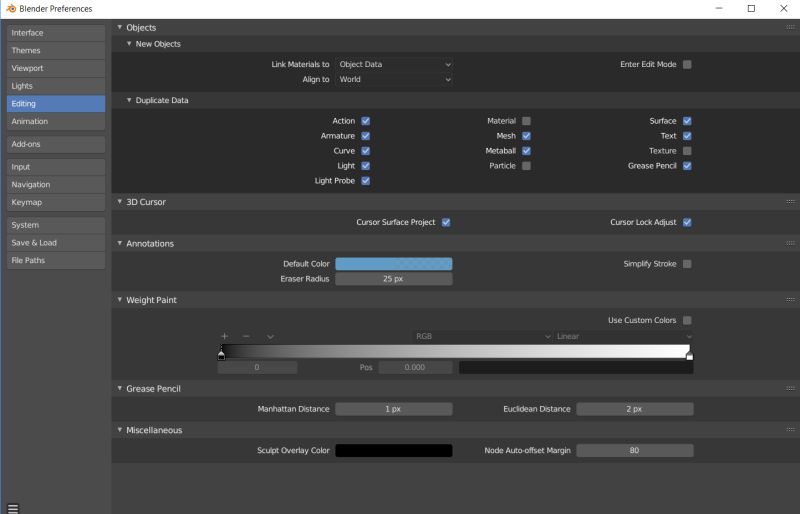Enable Use Custom Colors checkbox
Viewport: 800px width, 514px height.
[687, 321]
